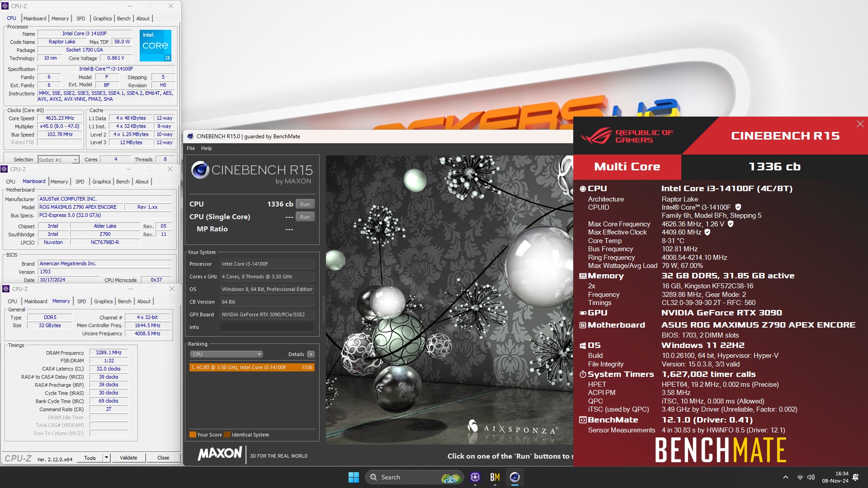Open the Help menu in Cinebench
868x488 pixels.
pos(206,148)
